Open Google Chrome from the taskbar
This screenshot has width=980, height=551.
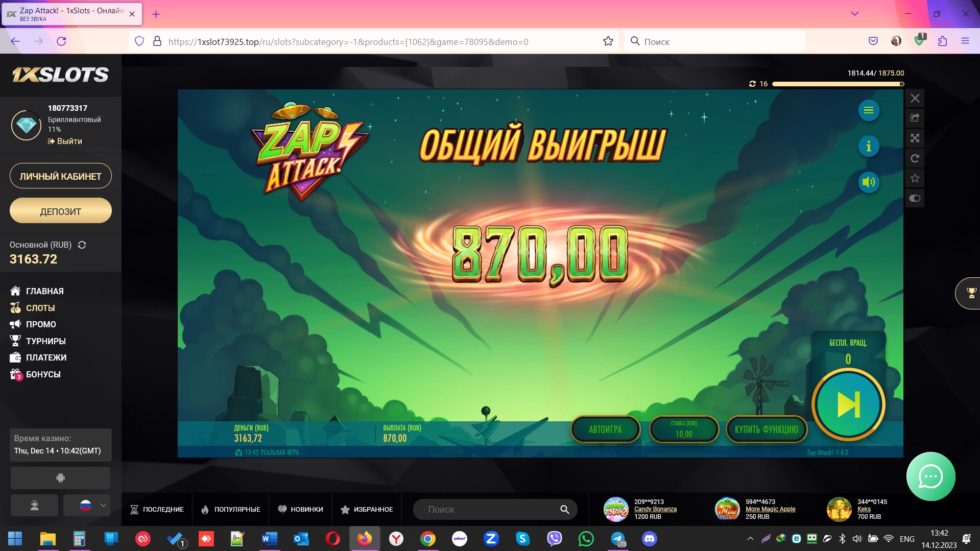click(x=428, y=539)
